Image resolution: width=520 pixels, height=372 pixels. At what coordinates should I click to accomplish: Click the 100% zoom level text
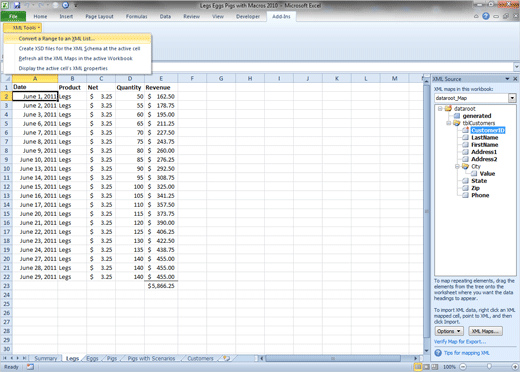point(449,367)
